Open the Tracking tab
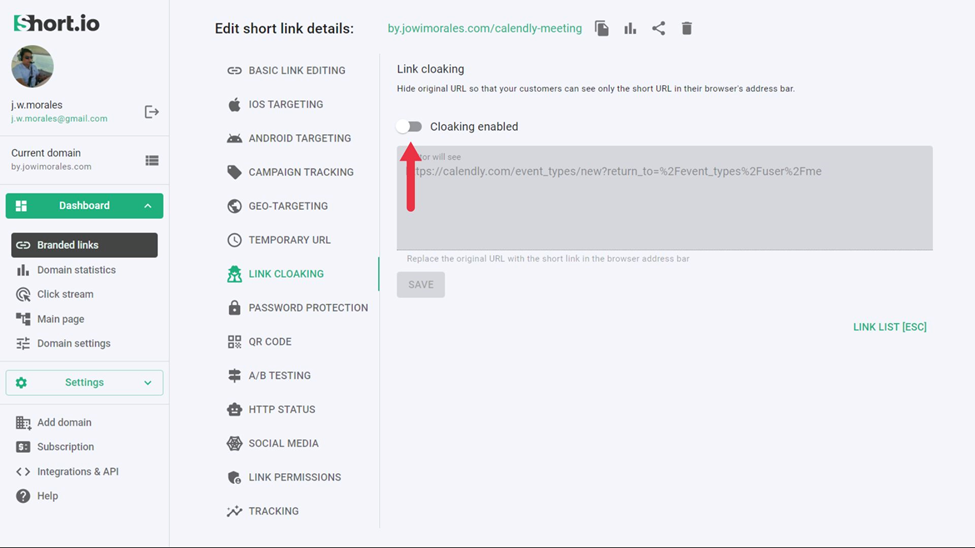The width and height of the screenshot is (975, 548). tap(262, 511)
